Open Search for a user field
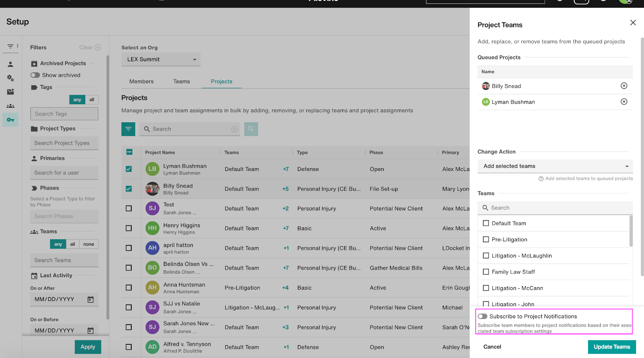The image size is (644, 358). click(x=64, y=173)
